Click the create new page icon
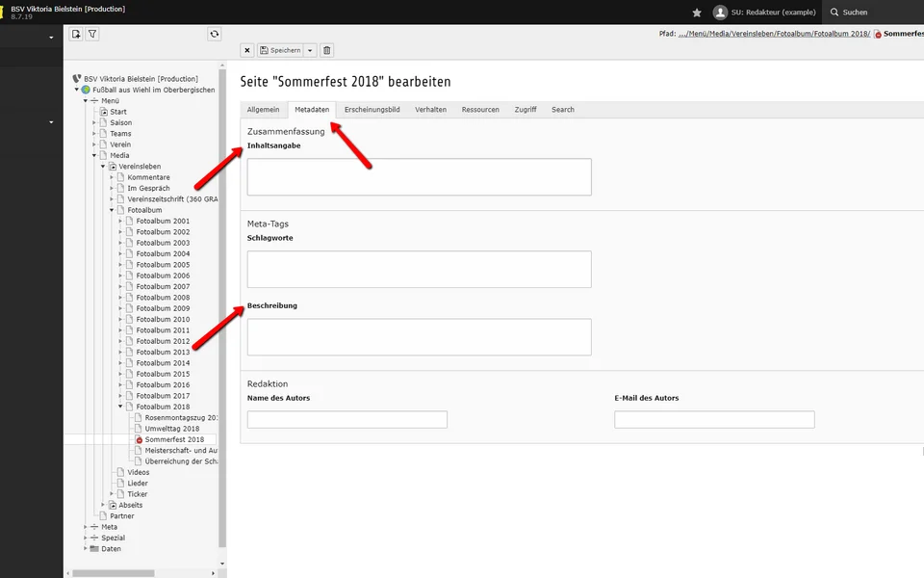 [76, 34]
